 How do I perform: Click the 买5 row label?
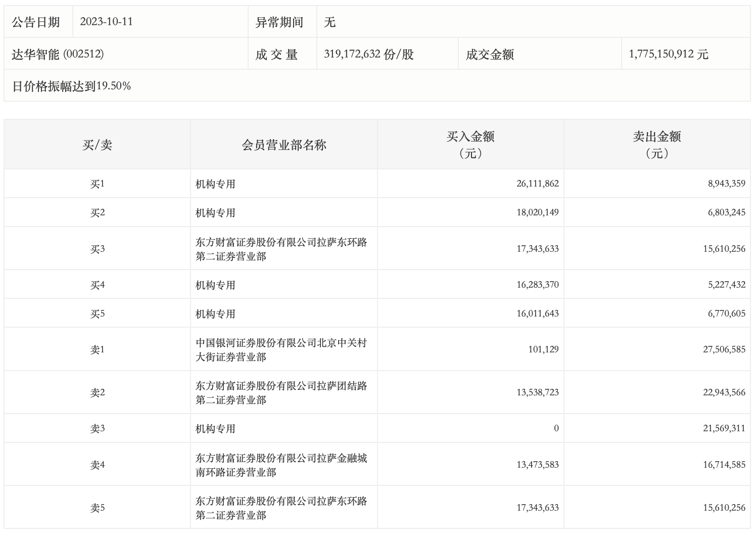point(97,314)
